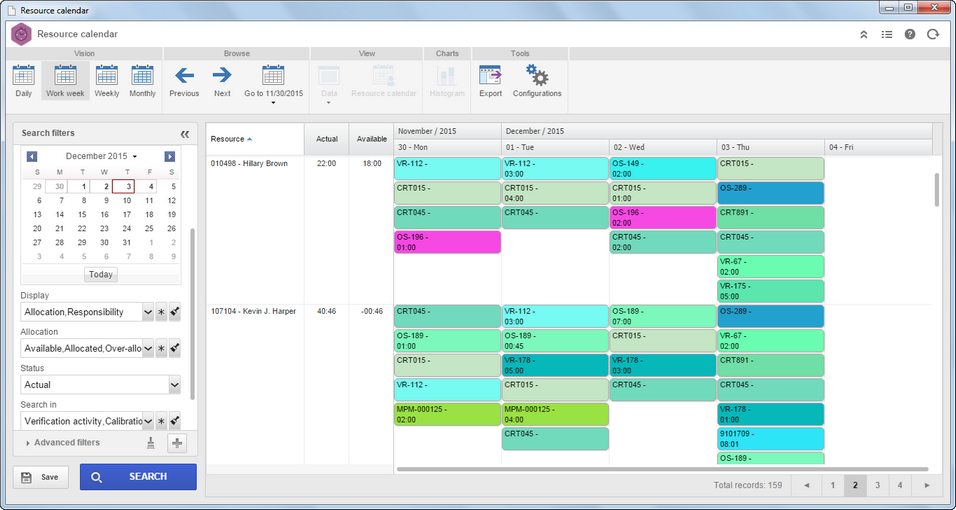Save the search filters
Image resolution: width=956 pixels, height=510 pixels.
pos(41,477)
